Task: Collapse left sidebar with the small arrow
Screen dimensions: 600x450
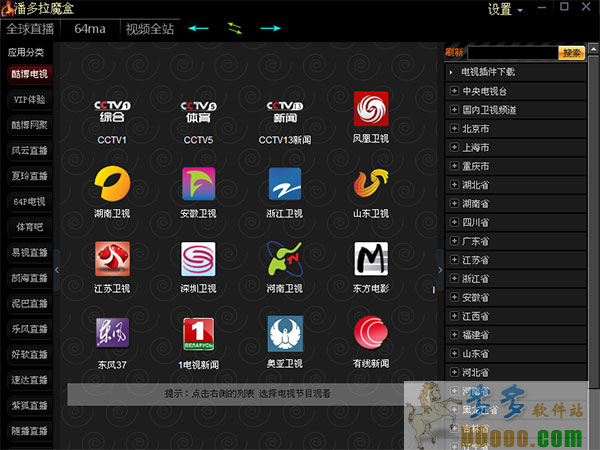Action: click(57, 270)
